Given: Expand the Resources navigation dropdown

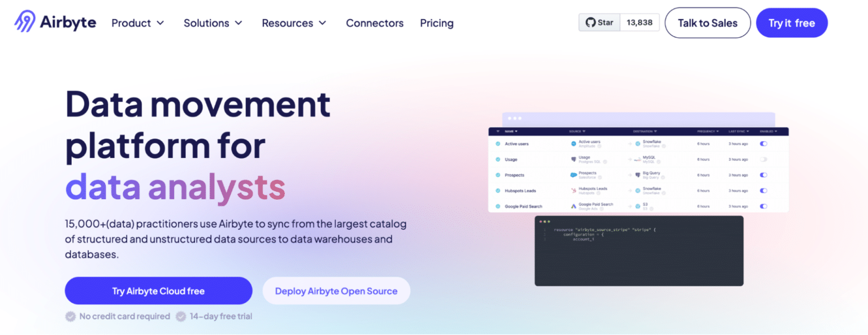Looking at the screenshot, I should (294, 23).
